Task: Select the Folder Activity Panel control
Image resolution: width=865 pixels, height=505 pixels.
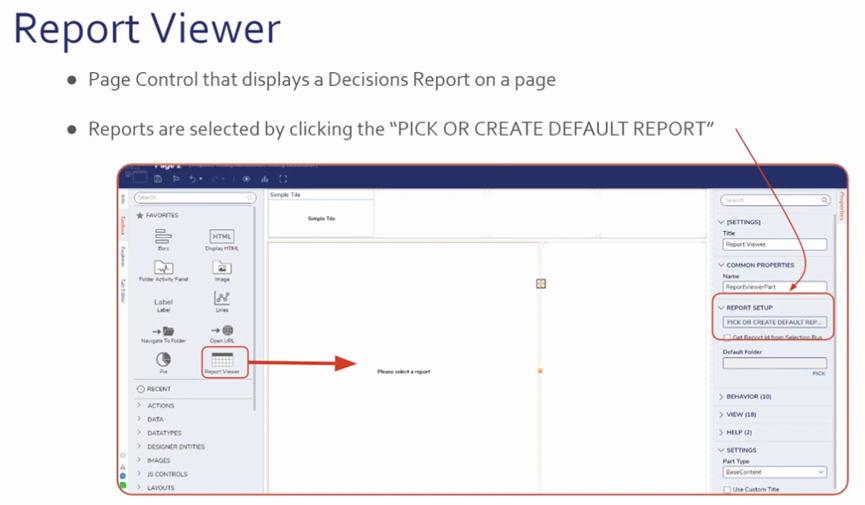Action: [x=164, y=271]
